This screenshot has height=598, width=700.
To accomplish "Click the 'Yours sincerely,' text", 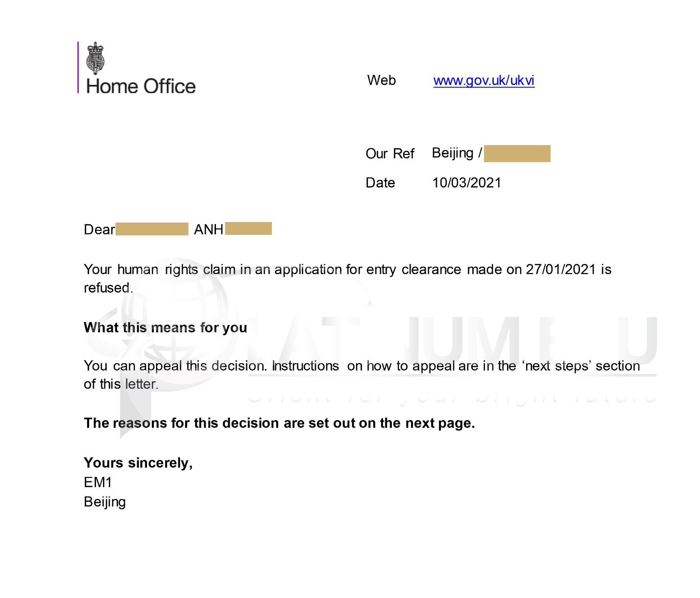I will pyautogui.click(x=138, y=463).
